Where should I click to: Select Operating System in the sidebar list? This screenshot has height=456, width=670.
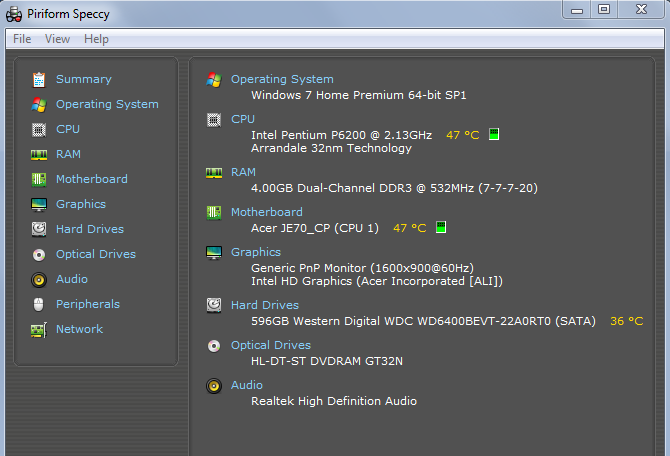(x=107, y=104)
